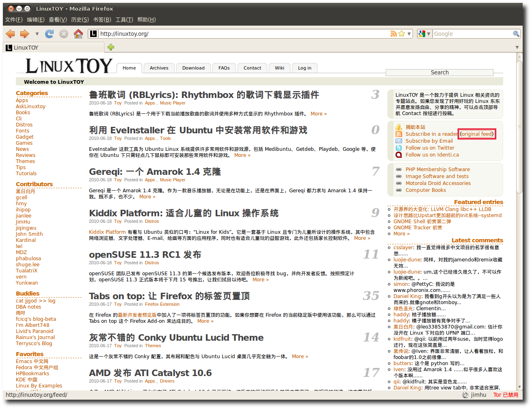The height and width of the screenshot is (409, 532).
Task: Click the site Search field
Action: point(439,72)
